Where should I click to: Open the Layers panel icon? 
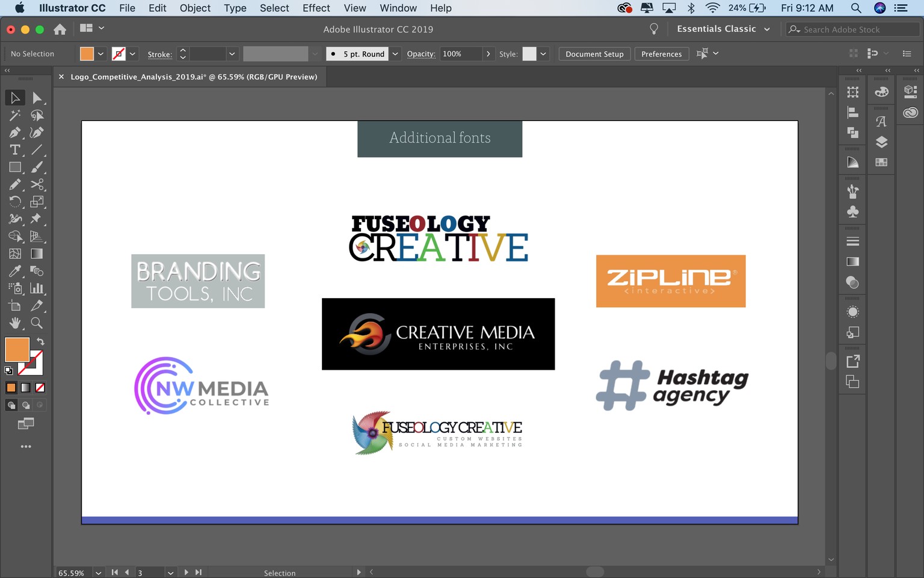tap(881, 142)
